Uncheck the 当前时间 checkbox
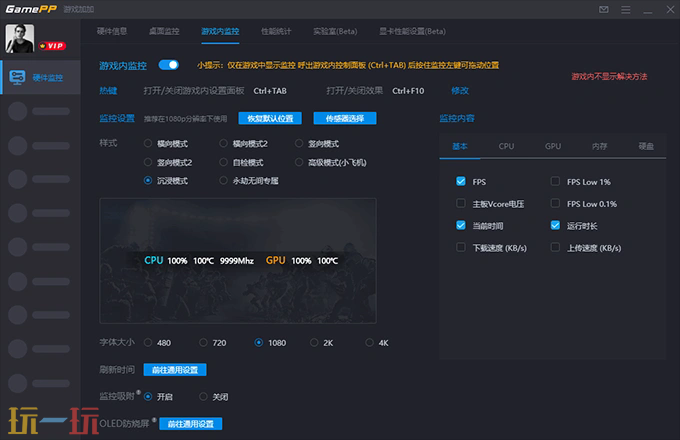Viewport: 680px width, 440px height. pos(461,225)
